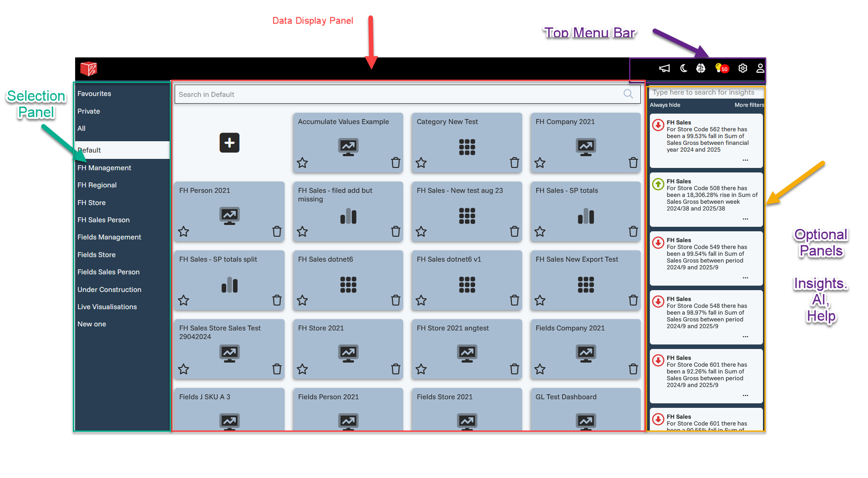Open FH Store 2021 angtest dashboard icon

tap(467, 354)
